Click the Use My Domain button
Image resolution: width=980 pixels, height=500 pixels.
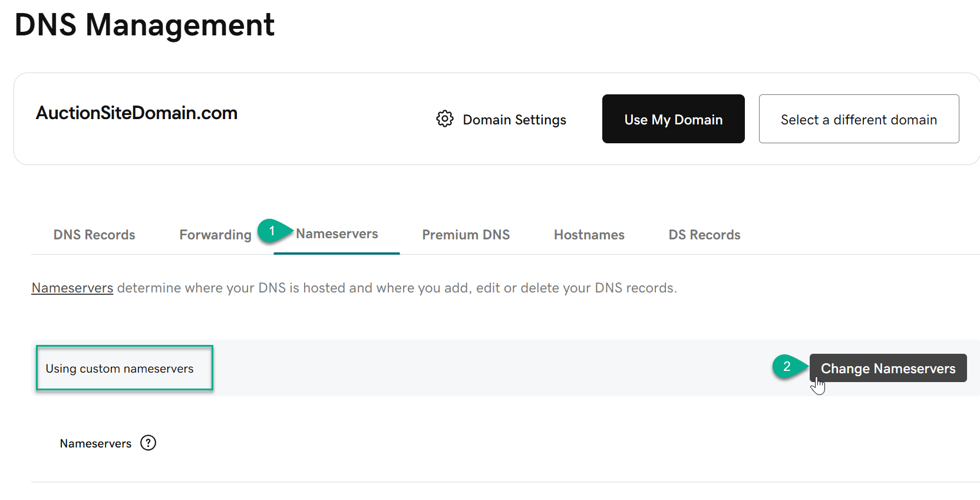click(674, 119)
